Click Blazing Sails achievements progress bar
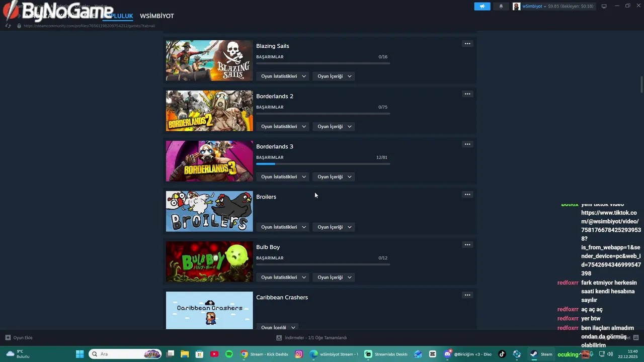Viewport: 644px width, 362px height. tap(323, 63)
